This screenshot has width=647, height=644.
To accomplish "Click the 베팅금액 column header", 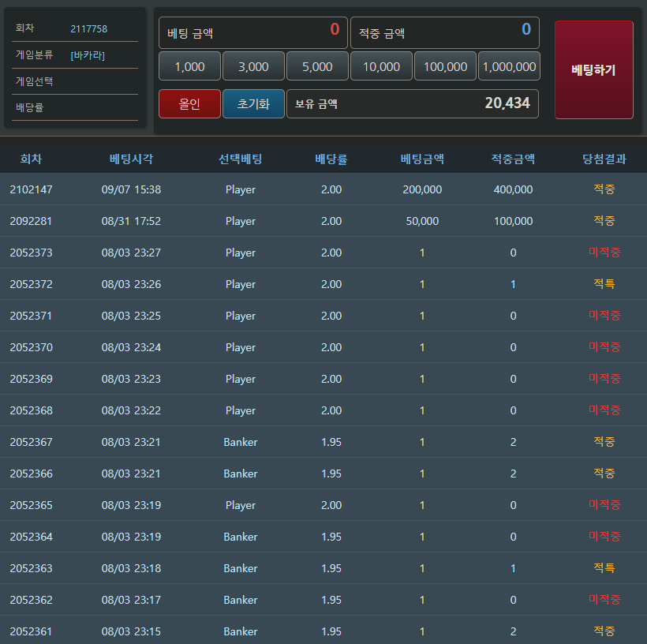I will [x=422, y=159].
